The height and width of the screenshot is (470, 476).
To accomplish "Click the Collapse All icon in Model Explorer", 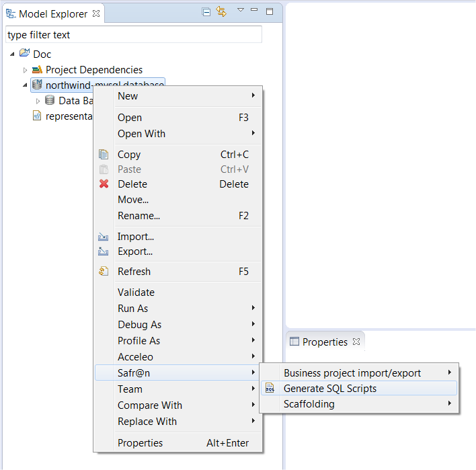I will click(206, 12).
